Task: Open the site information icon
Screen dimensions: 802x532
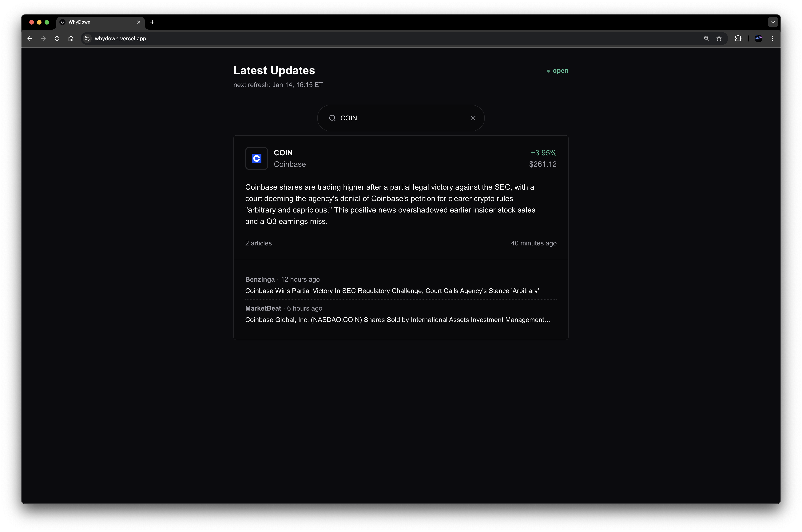Action: tap(87, 39)
